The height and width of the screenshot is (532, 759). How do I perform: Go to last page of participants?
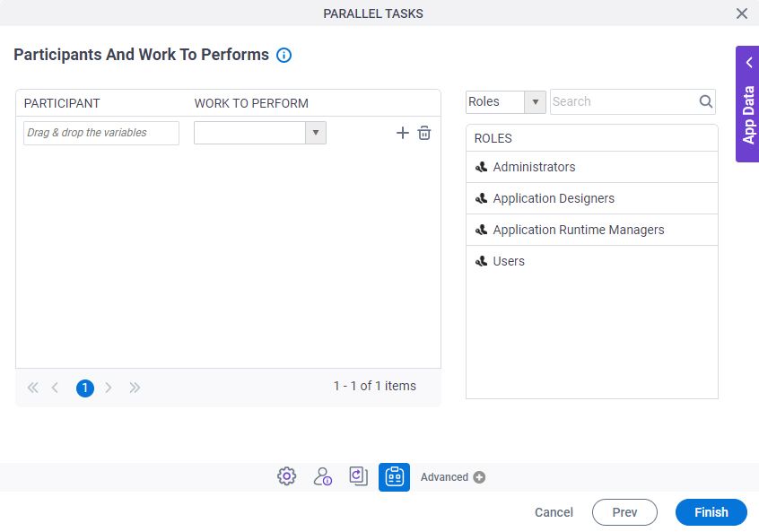coord(135,388)
